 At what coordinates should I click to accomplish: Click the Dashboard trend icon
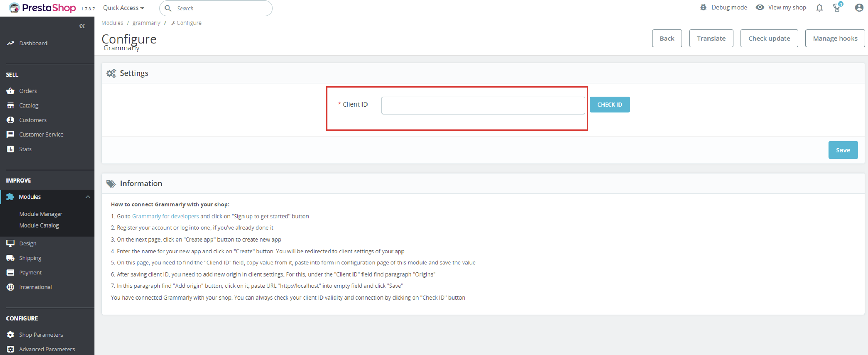(10, 43)
